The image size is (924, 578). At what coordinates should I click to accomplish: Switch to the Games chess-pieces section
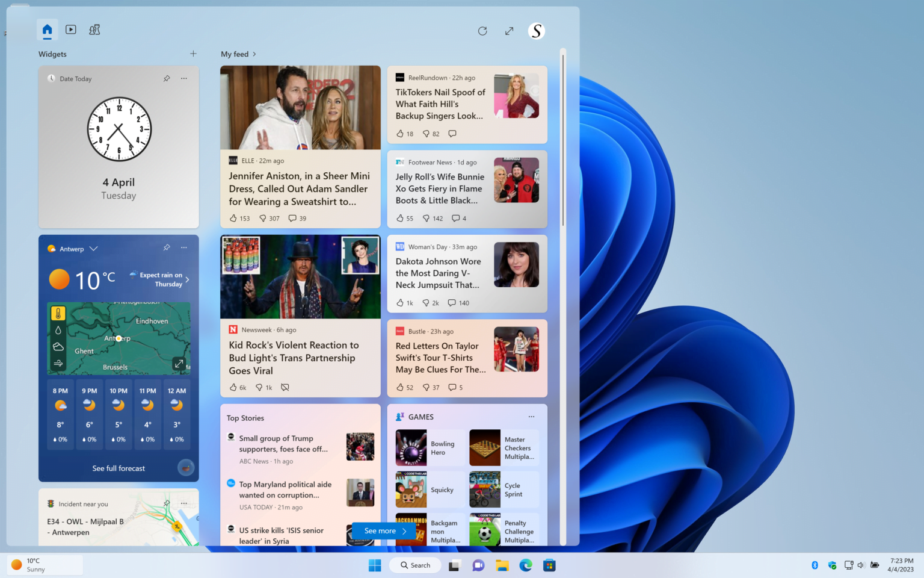click(94, 30)
